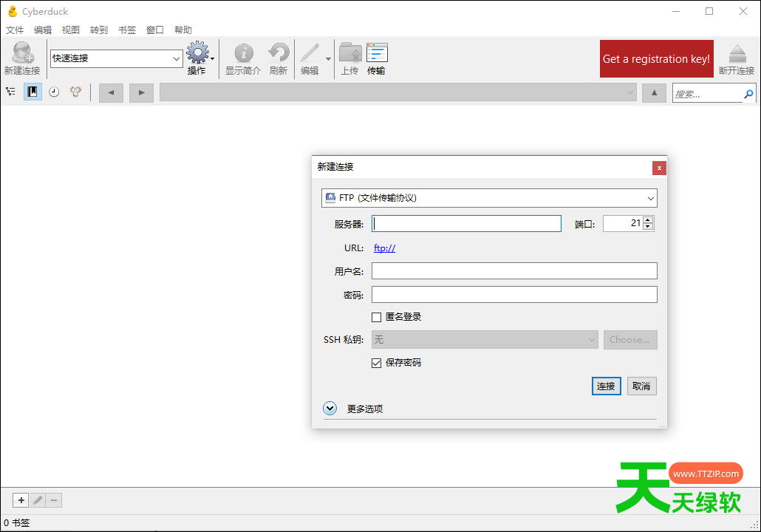
Task: Click the 0 书签 status bar text
Action: tap(17, 523)
